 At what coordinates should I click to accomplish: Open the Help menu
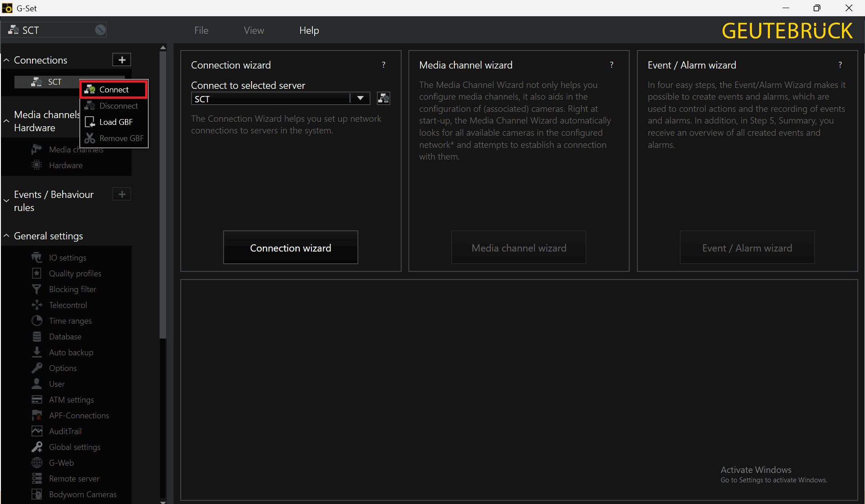pyautogui.click(x=309, y=30)
